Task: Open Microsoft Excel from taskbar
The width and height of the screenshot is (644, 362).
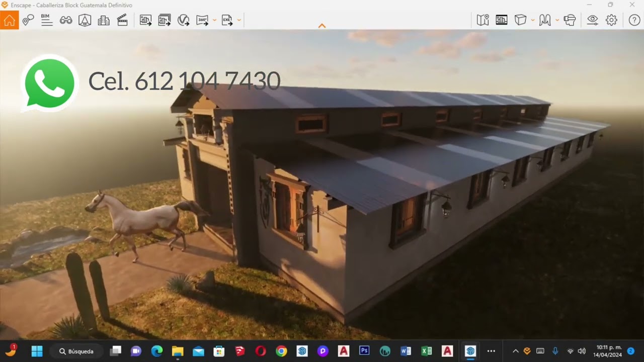Action: (x=426, y=351)
